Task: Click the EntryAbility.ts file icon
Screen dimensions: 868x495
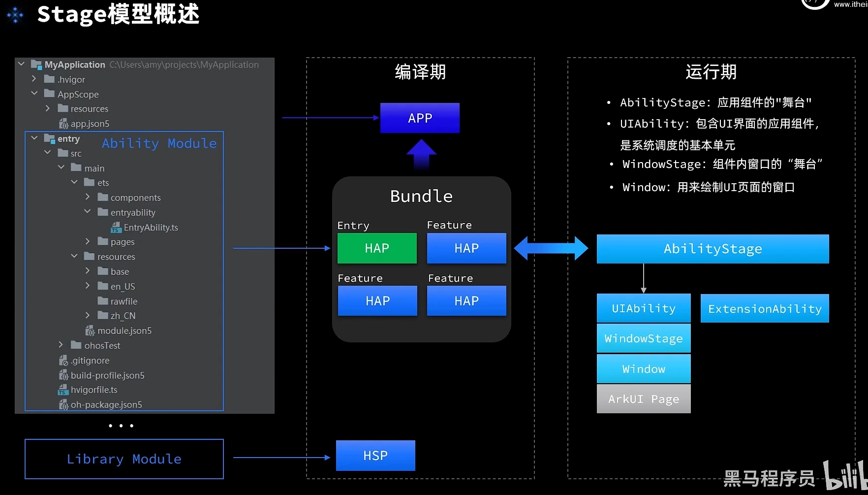Action: tap(116, 228)
